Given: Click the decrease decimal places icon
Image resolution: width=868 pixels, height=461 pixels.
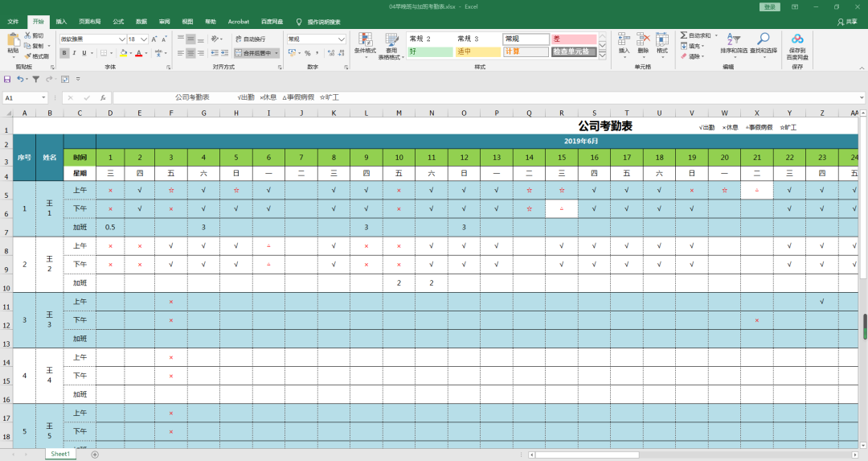Looking at the screenshot, I should pyautogui.click(x=341, y=53).
